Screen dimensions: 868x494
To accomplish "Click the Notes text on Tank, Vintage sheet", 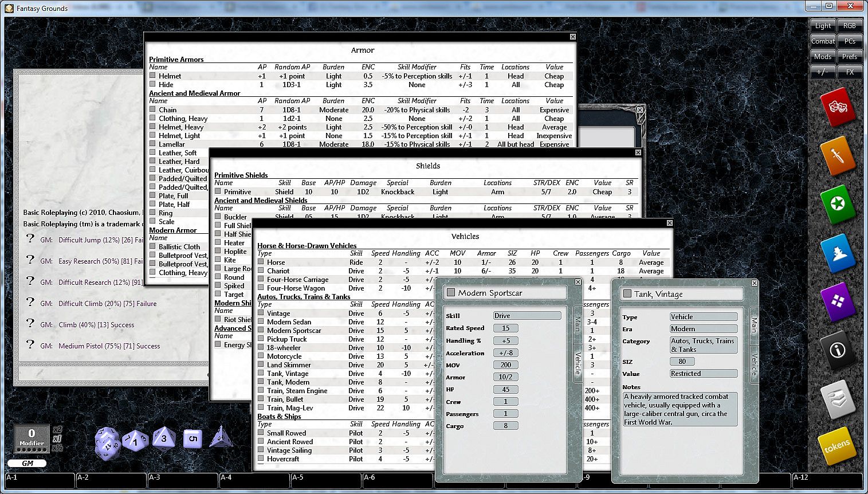I will [680, 409].
